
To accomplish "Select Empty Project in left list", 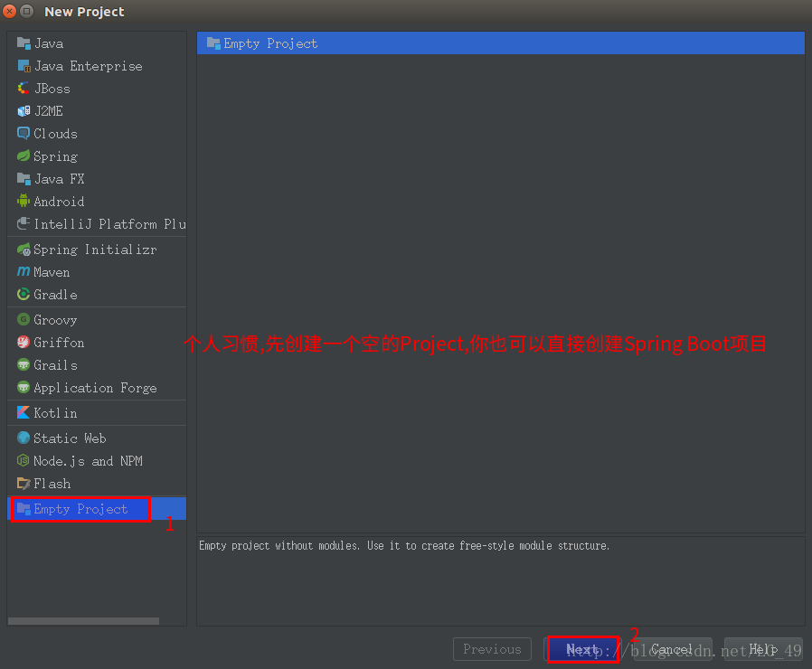I will click(x=97, y=509).
